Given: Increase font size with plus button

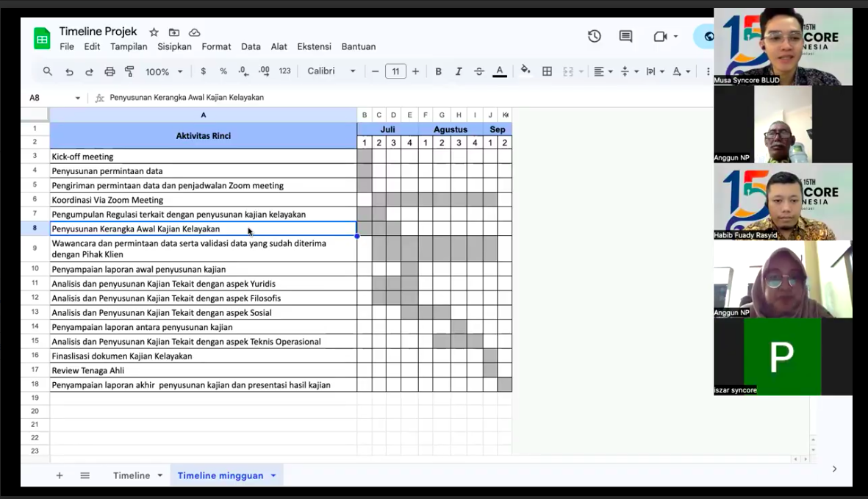Looking at the screenshot, I should click(x=415, y=71).
